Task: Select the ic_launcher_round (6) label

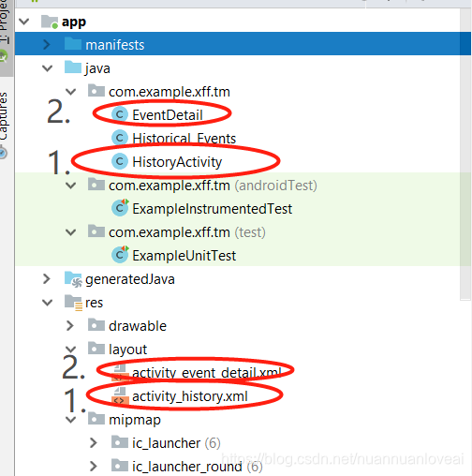Action: coord(198,467)
